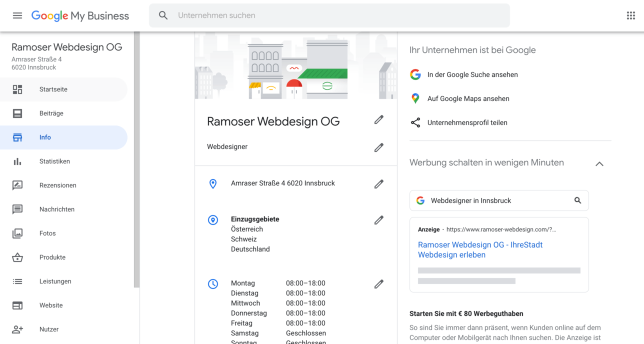Focus the Unternehmen suchen search field
The height and width of the screenshot is (344, 644).
pos(329,15)
